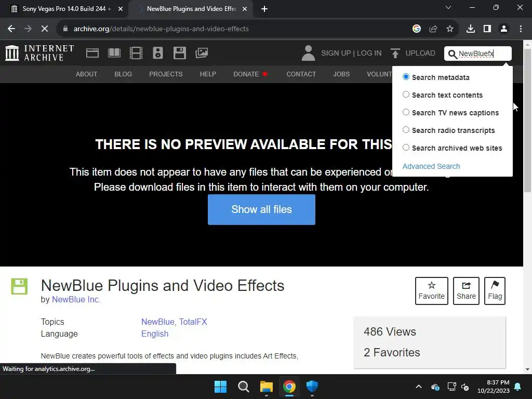
Task: Open the Audio speaker icon
Action: pyautogui.click(x=158, y=53)
